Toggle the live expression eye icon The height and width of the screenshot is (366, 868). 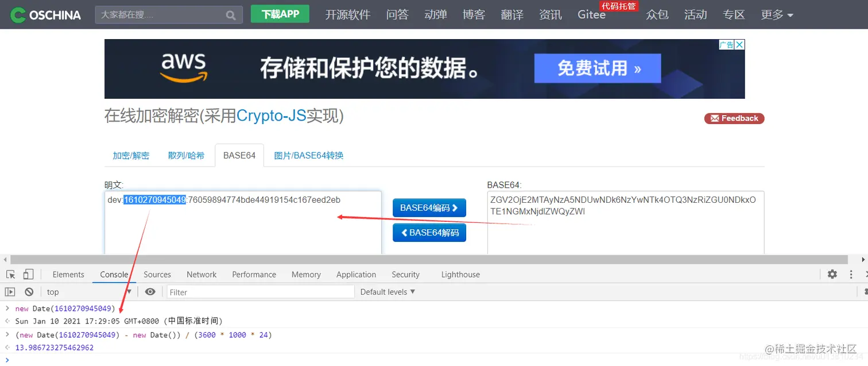pos(150,291)
